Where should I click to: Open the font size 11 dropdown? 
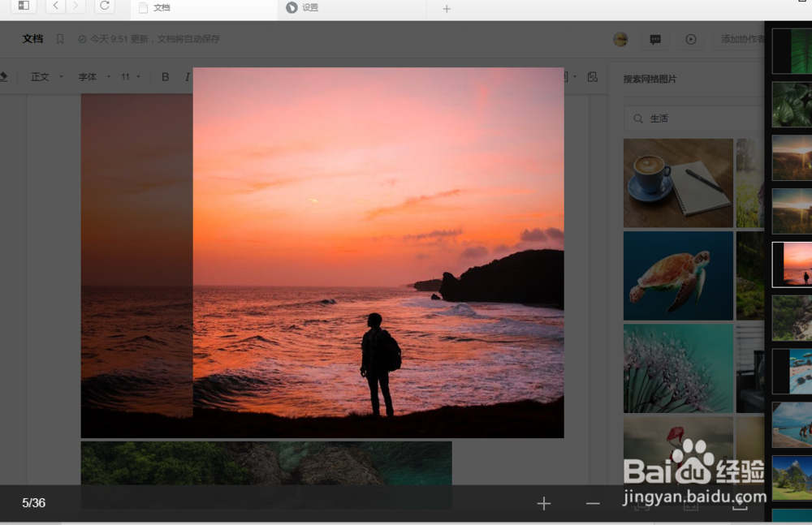pos(131,76)
